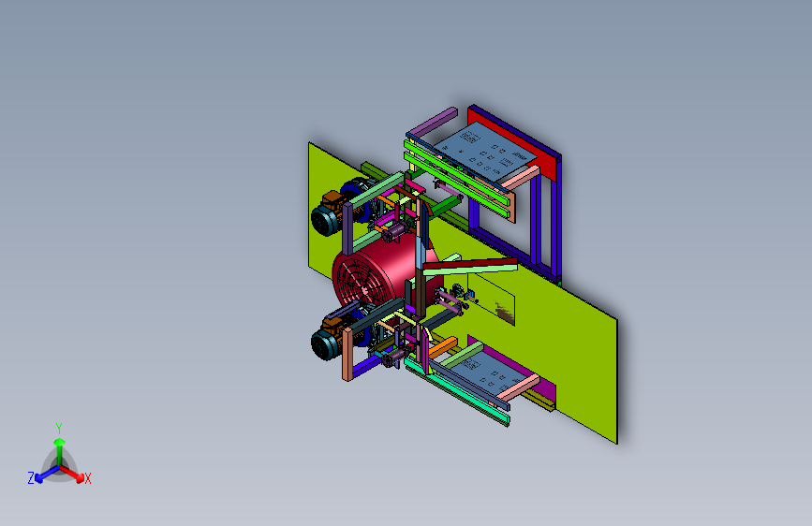Click the blue Z axis arrow of the triad
812x526 pixels.
click(47, 475)
